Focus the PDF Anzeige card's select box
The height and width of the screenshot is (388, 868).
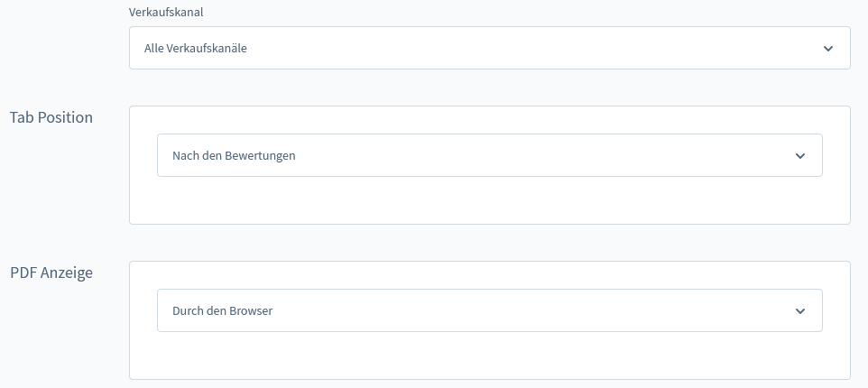tap(490, 310)
